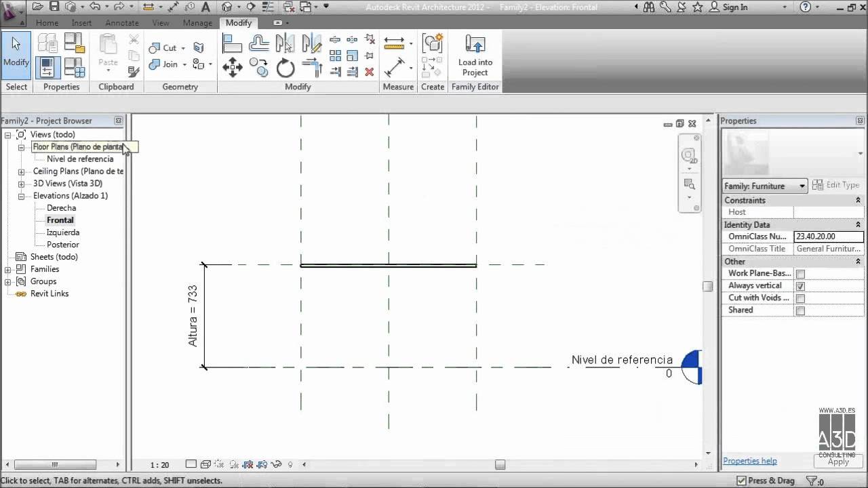The image size is (868, 488).
Task: Open the Posterior elevation view
Action: 62,245
